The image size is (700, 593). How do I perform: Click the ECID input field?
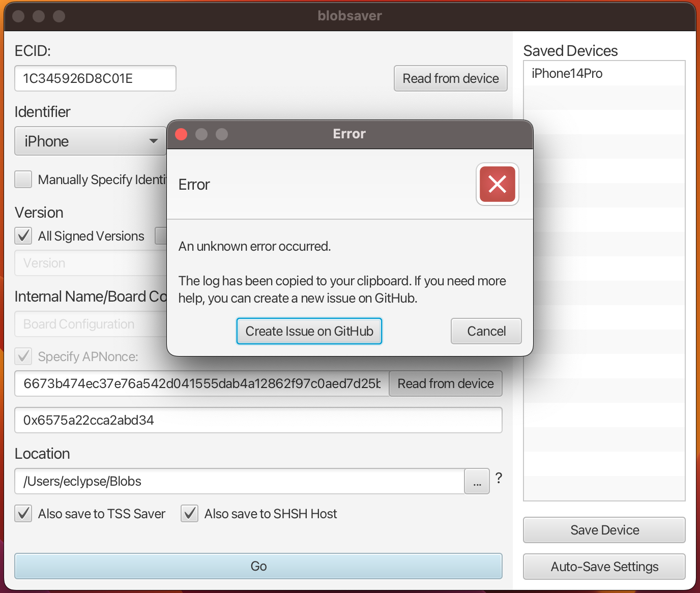(x=95, y=78)
